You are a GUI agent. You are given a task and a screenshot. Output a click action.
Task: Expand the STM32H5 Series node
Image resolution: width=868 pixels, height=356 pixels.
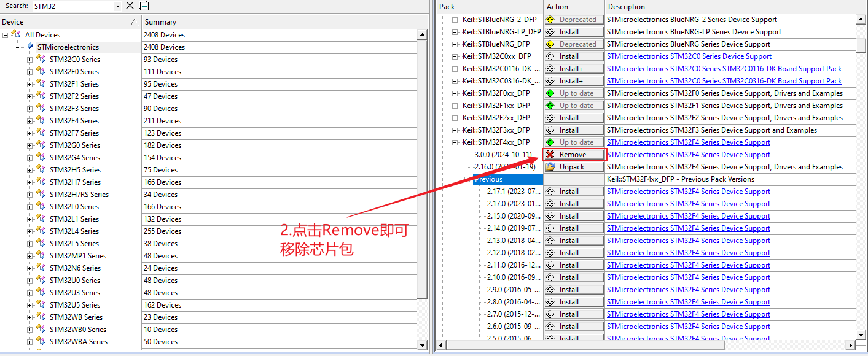[30, 170]
